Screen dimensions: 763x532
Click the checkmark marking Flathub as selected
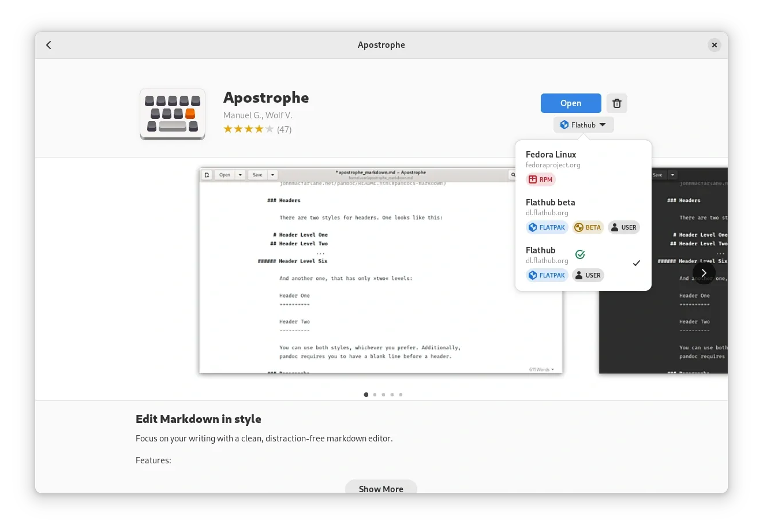(x=637, y=263)
